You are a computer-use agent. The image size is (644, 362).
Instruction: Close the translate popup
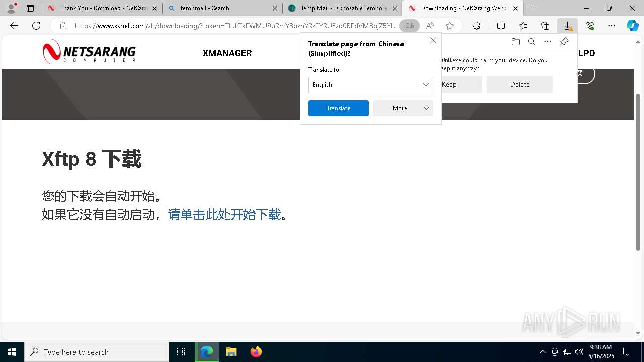(x=433, y=40)
